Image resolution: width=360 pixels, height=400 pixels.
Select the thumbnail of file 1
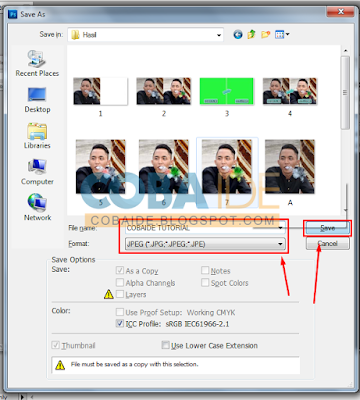pos(100,91)
